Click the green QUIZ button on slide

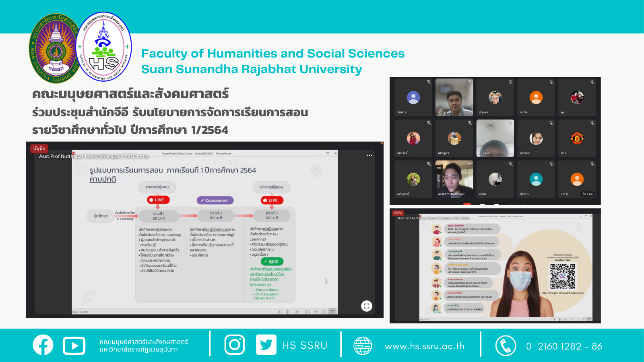click(272, 261)
